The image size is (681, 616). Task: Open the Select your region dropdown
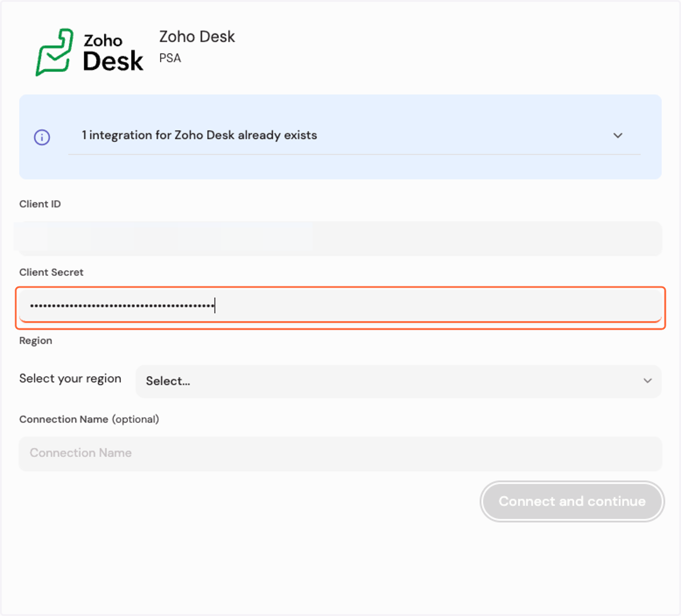(x=398, y=381)
